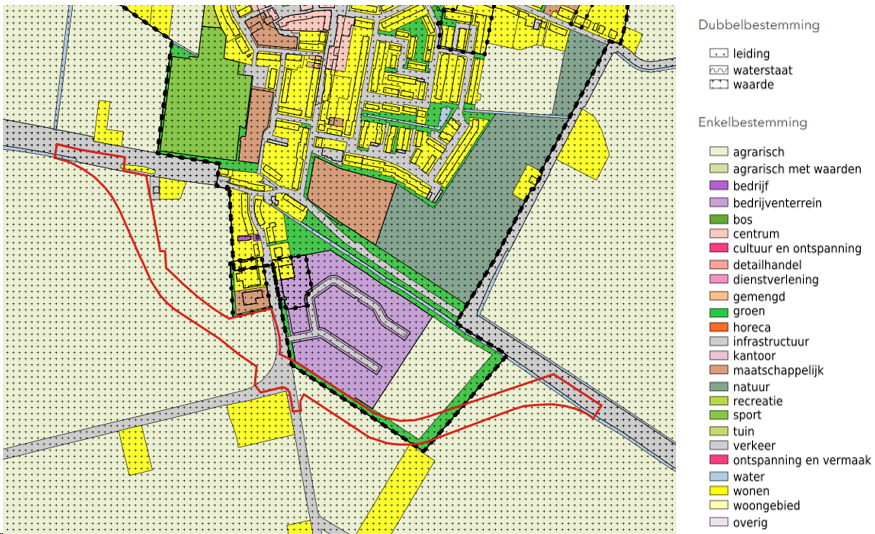This screenshot has width=875, height=534.
Task: Click the grey infrastructuur swatch
Action: click(x=719, y=341)
